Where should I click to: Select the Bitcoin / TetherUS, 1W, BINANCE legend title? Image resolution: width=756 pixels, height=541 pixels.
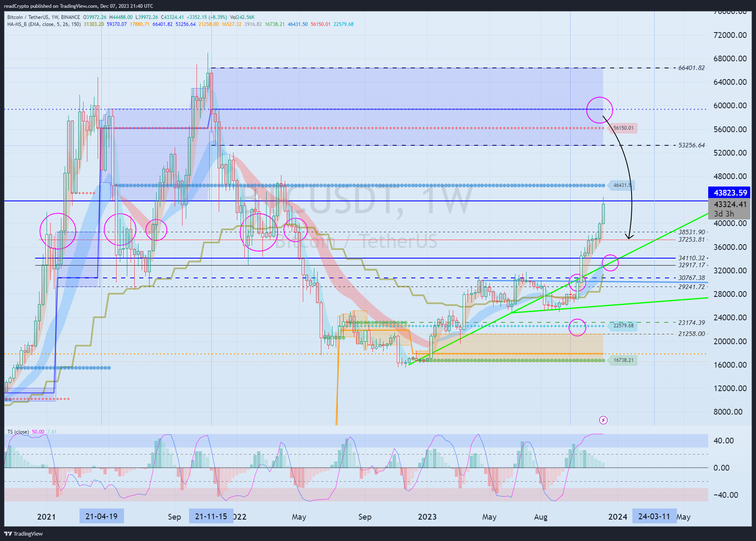point(44,17)
